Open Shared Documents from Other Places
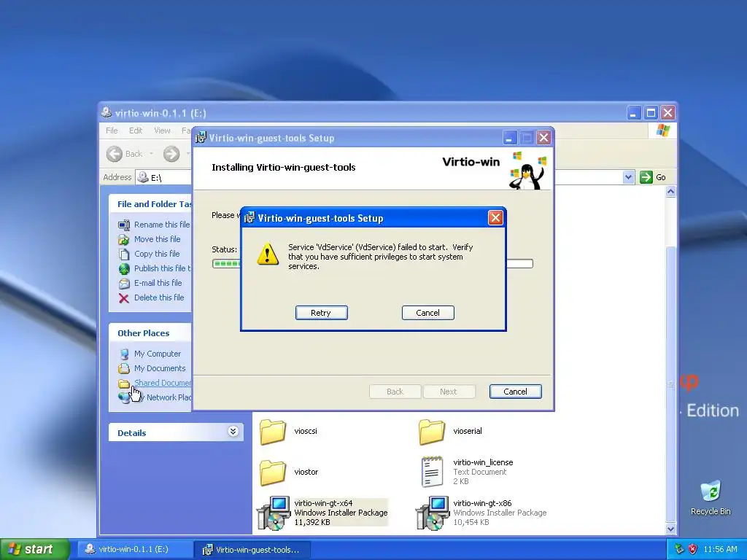This screenshot has height=560, width=747. [163, 383]
